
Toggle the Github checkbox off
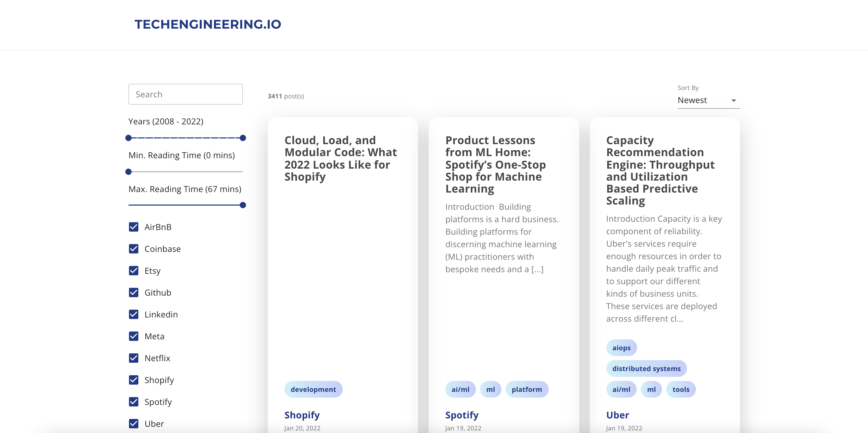pos(133,292)
